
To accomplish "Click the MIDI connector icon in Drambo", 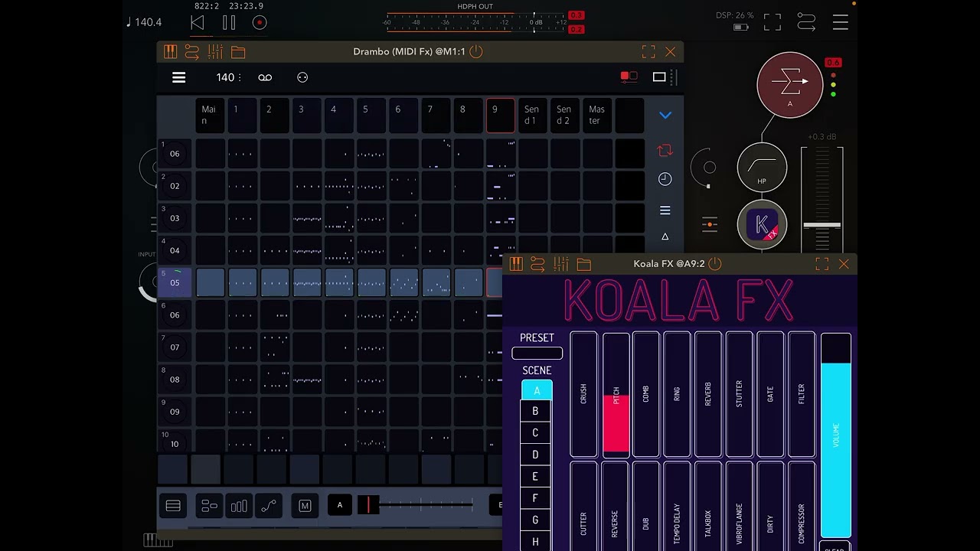I will coord(302,77).
